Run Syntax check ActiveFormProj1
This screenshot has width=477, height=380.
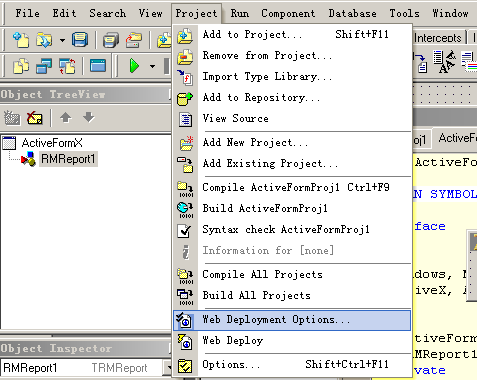tap(292, 229)
